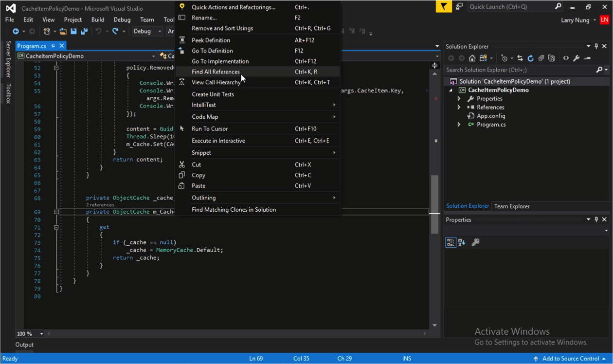
Task: Close the Program.cs tab
Action: pos(62,46)
